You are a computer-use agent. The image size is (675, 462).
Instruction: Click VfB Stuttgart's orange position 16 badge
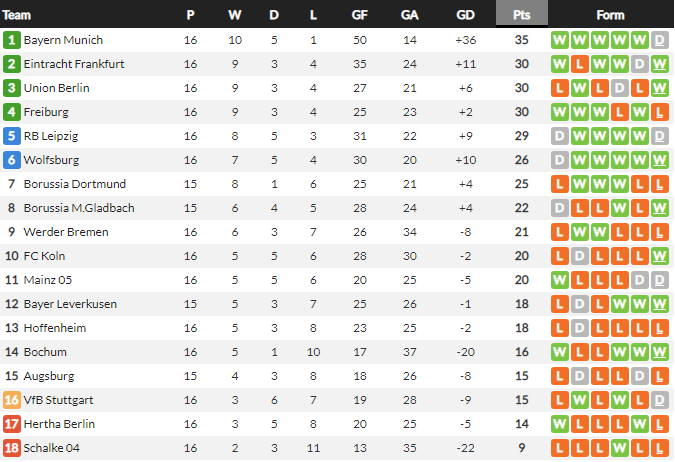pos(12,400)
